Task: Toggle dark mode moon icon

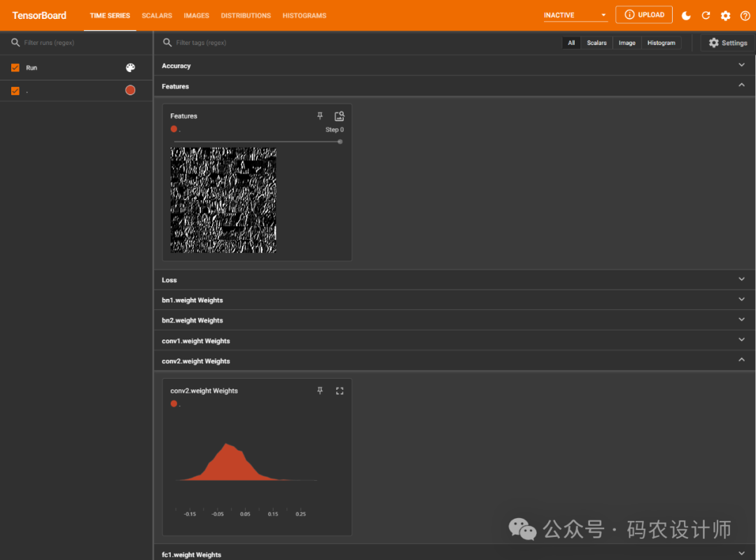Action: [x=686, y=15]
